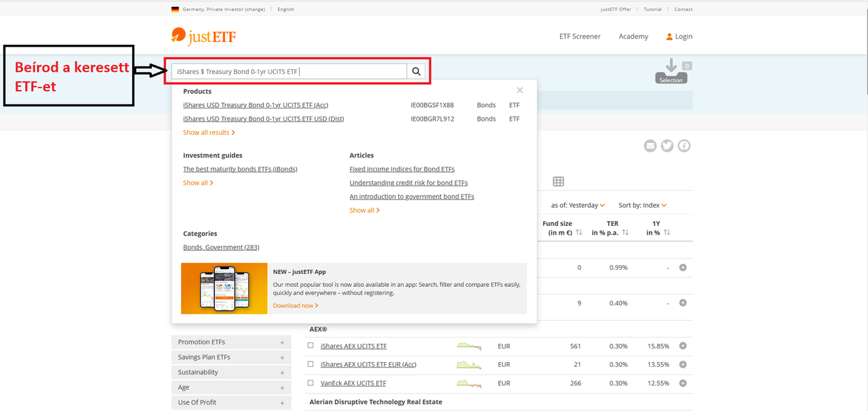This screenshot has height=411, width=868.
Task: Check iShares AEX UCITS ETF EUR (Acc) checkbox
Action: click(x=311, y=364)
